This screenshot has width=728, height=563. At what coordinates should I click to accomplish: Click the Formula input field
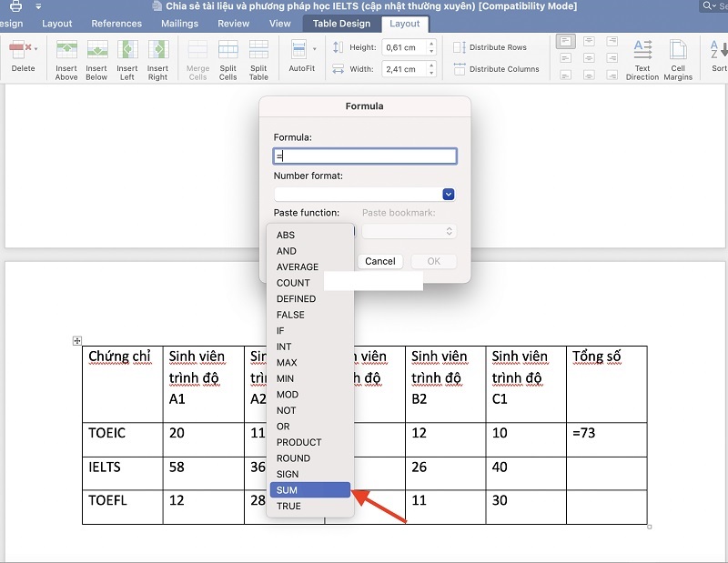click(364, 156)
